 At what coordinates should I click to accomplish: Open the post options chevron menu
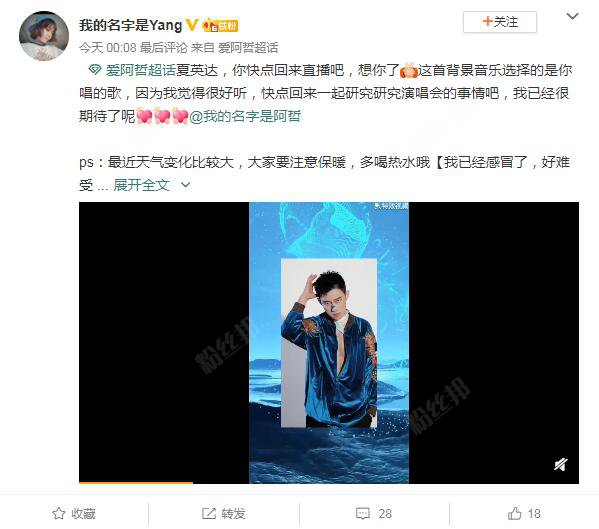tap(572, 16)
